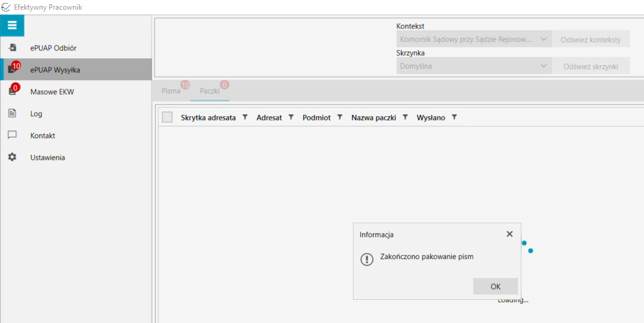
Task: Open the Kontekst dropdown
Action: (x=474, y=40)
